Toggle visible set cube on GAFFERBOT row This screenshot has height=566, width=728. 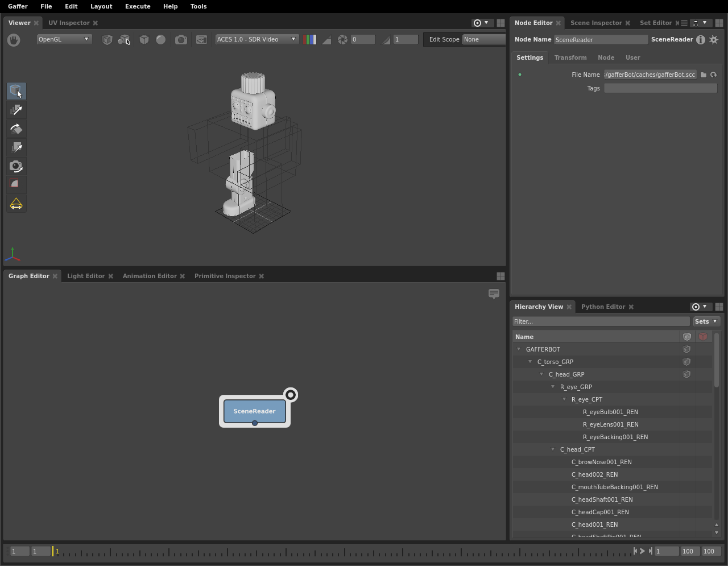click(x=686, y=349)
